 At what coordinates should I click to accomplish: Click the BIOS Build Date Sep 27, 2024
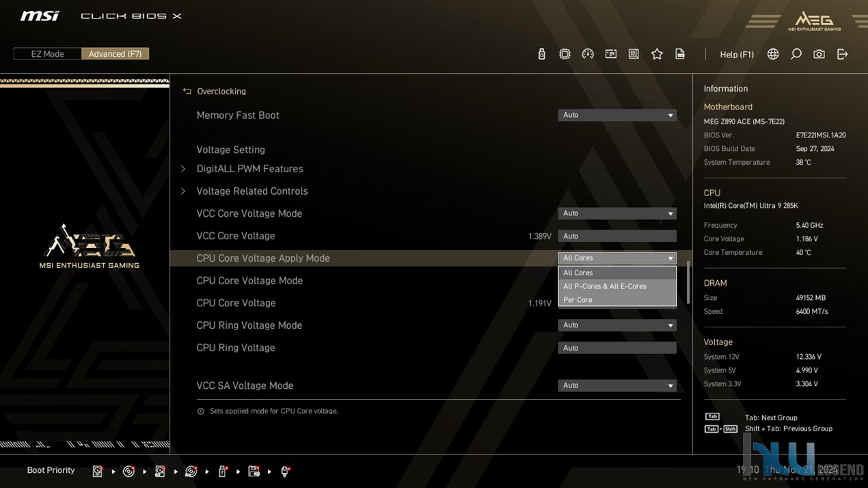pyautogui.click(x=815, y=149)
